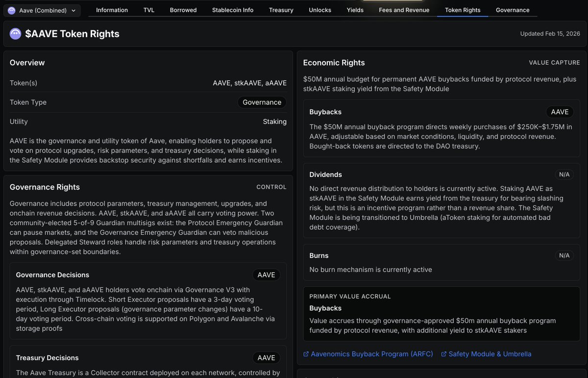Open Fees and Revenue tab
588x378 pixels.
(404, 10)
